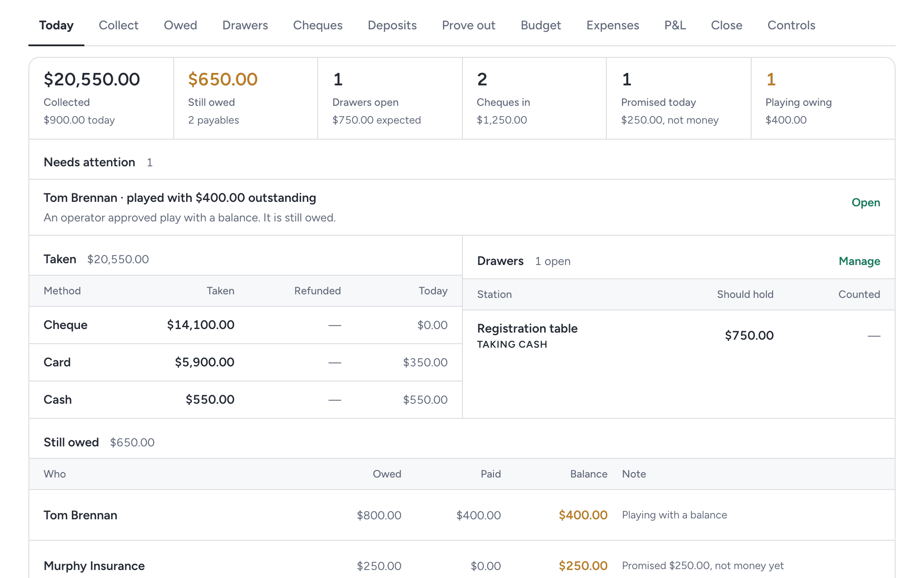The height and width of the screenshot is (578, 924).
Task: Select the Drawers open summary card
Action: point(390,98)
